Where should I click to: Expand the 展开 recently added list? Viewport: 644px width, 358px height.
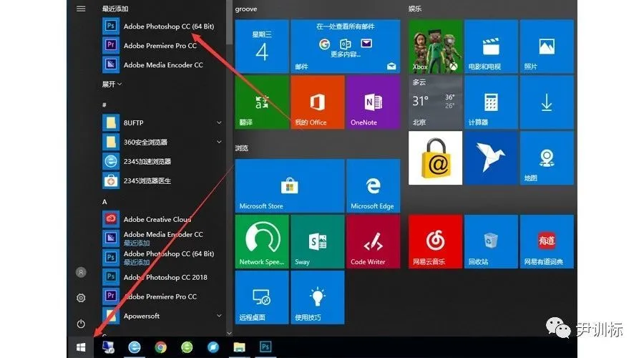click(112, 84)
